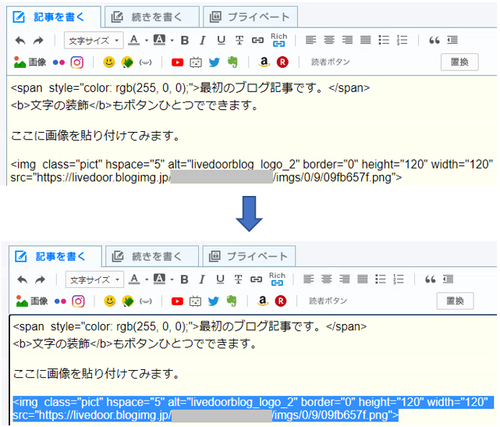Click Flickr dots icon in top editor
This screenshot has height=427, width=500.
coord(59,62)
